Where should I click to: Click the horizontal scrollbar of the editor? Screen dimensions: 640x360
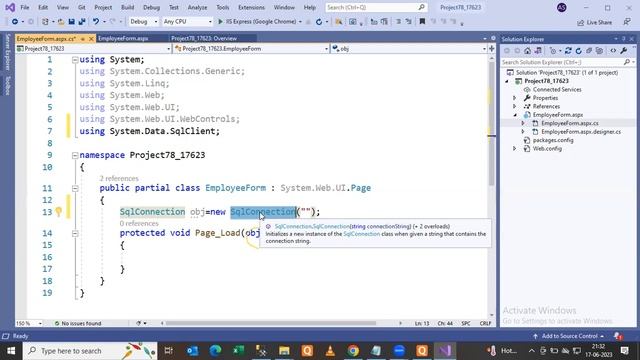point(271,323)
